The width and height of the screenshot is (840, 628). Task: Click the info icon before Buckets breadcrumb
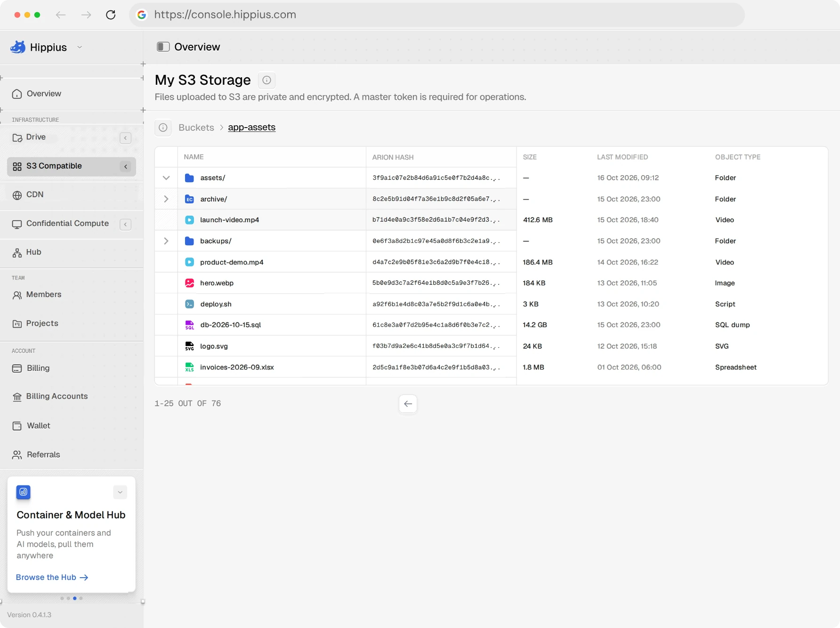point(163,128)
